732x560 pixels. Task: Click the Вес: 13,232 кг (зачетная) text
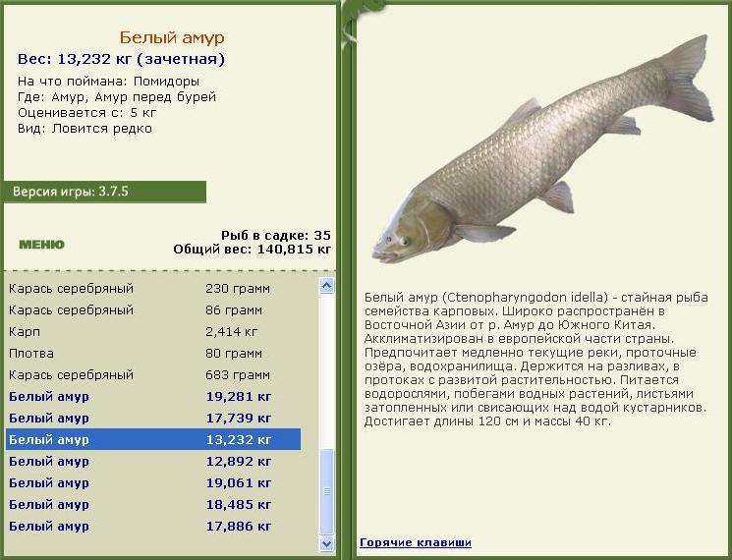click(x=122, y=59)
